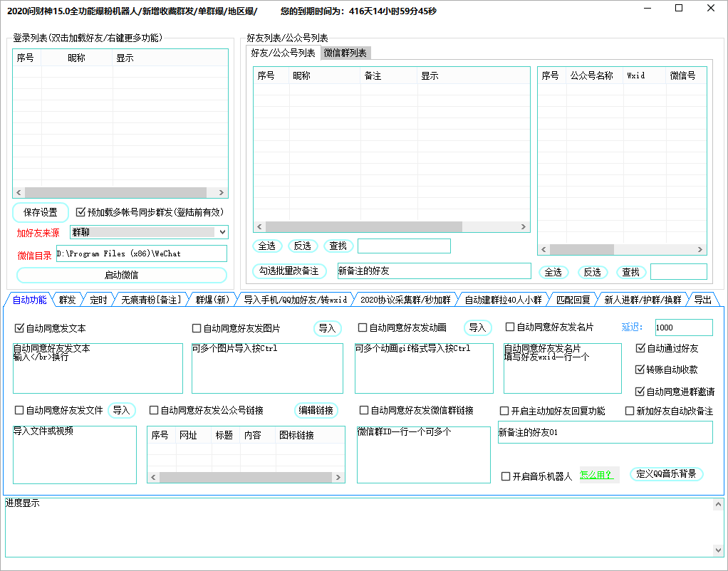Viewport: 728px width, 571px height.
Task: Open the 导入手机/QQ加好友/转wxid tab
Action: tap(296, 300)
